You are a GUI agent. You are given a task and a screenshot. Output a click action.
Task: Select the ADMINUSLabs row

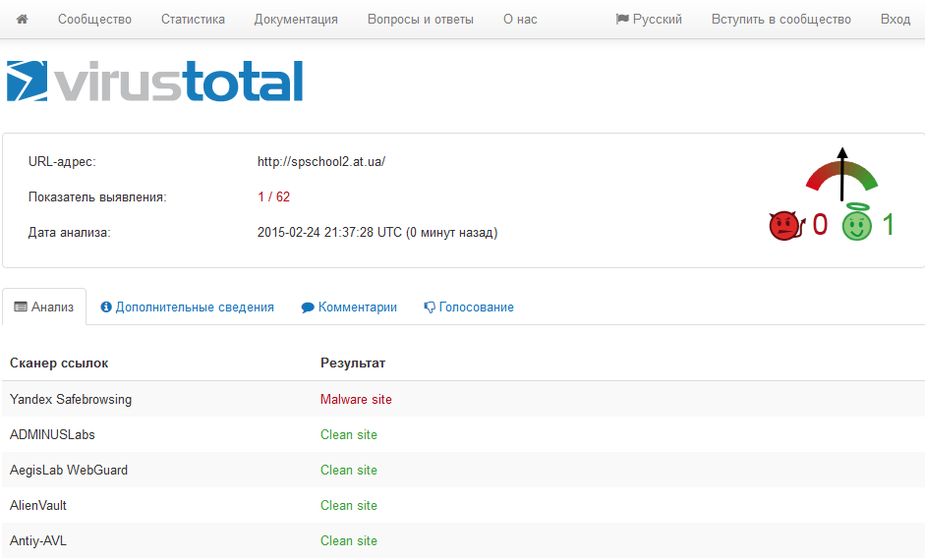(x=463, y=434)
